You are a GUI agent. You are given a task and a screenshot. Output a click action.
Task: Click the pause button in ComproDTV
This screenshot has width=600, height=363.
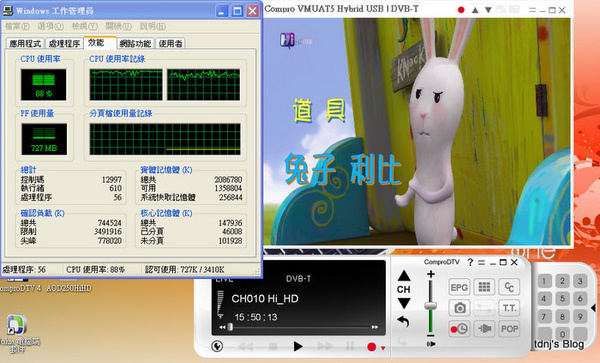[350, 347]
